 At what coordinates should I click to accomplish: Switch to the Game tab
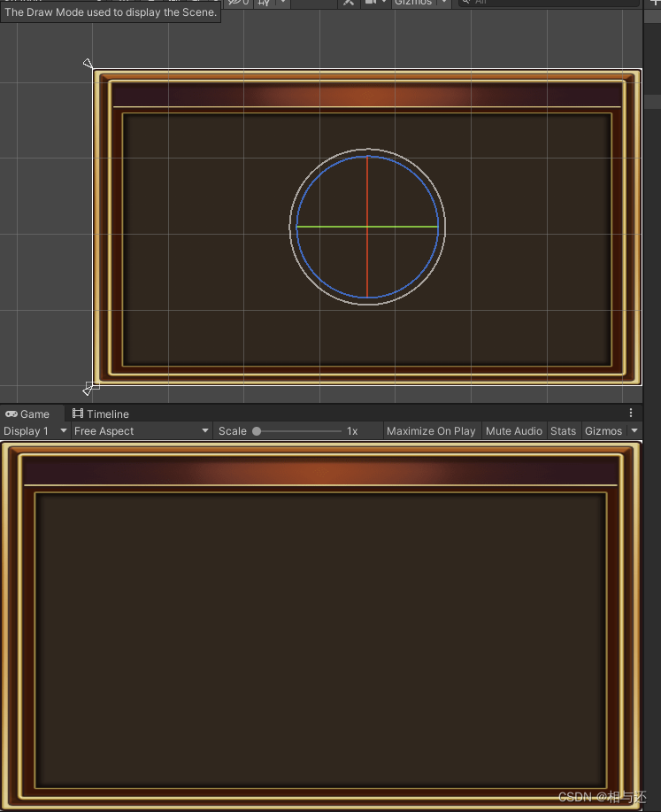[x=27, y=414]
